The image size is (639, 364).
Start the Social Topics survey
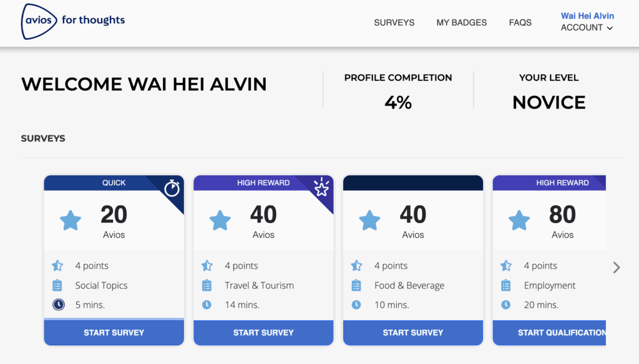click(114, 333)
